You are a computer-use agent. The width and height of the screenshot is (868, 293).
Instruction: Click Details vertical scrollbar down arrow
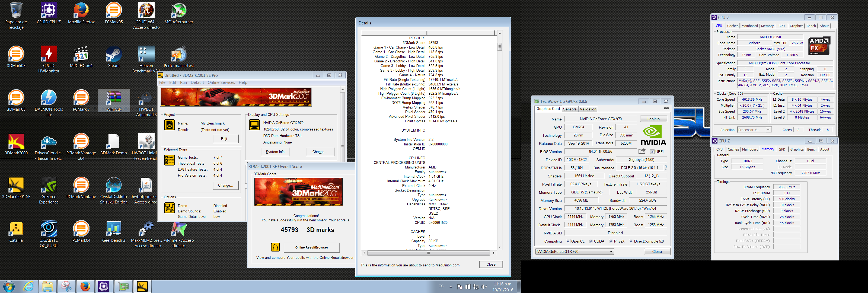[x=499, y=247]
